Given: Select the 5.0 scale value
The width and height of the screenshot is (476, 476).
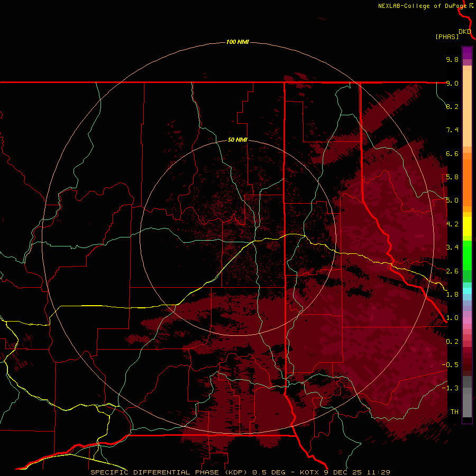Looking at the screenshot, I should pos(452,200).
